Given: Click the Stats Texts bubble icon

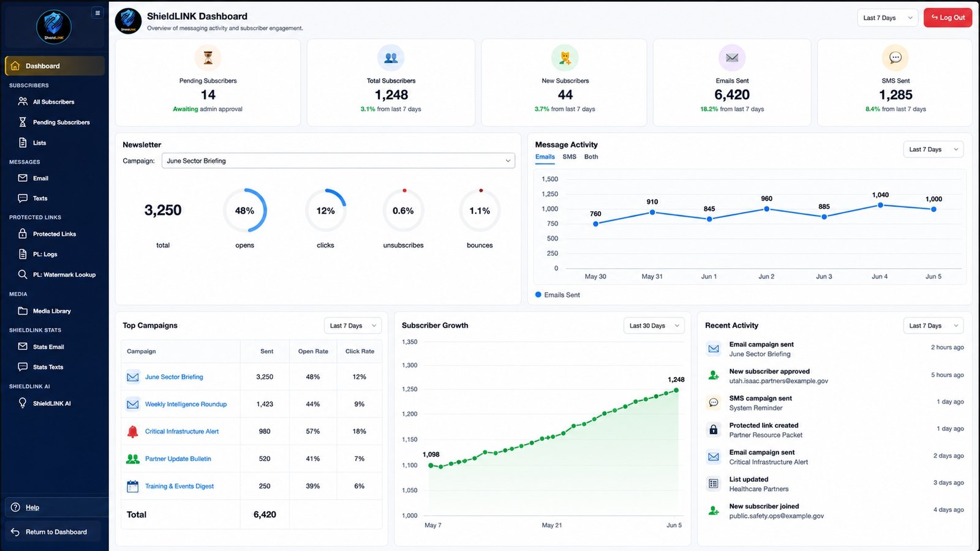Looking at the screenshot, I should (x=23, y=367).
